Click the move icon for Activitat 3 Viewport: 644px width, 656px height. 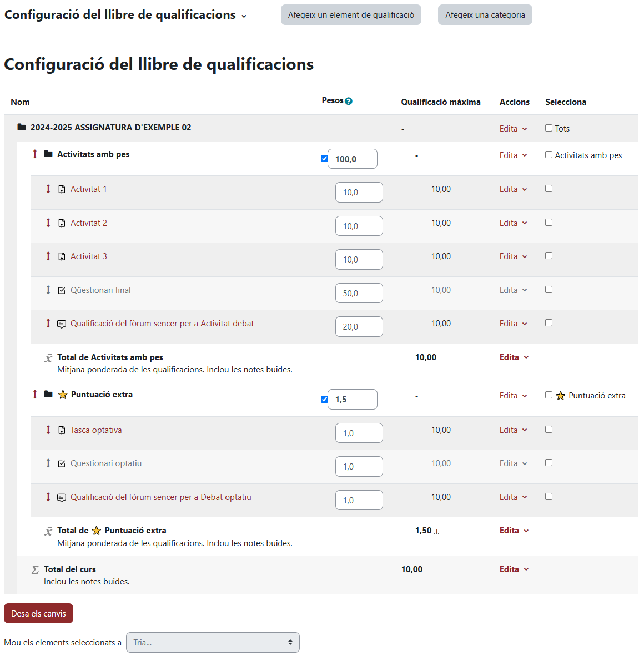[x=48, y=256]
